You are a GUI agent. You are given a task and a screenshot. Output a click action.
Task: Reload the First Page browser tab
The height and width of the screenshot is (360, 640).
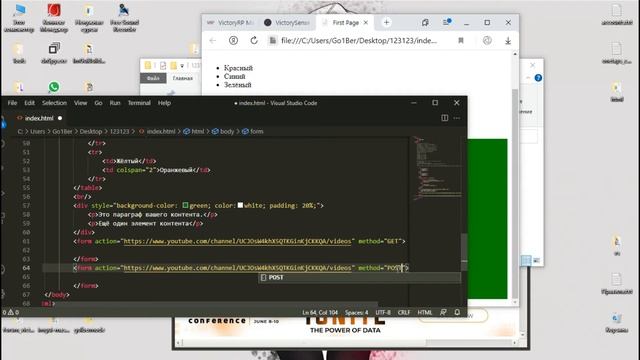tap(254, 40)
